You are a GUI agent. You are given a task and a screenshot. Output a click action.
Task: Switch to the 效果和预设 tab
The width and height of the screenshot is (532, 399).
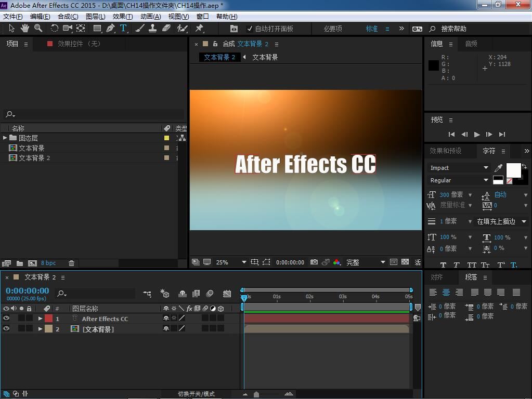point(446,151)
